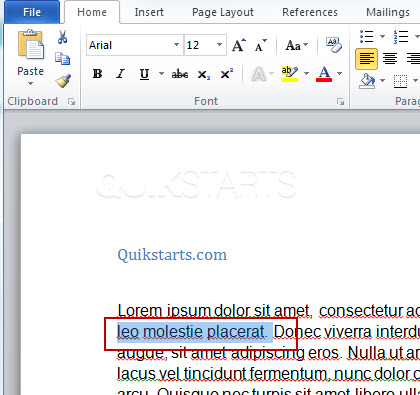Clear formatting with the eraser icon
Image resolution: width=420 pixels, height=395 pixels.
click(334, 45)
